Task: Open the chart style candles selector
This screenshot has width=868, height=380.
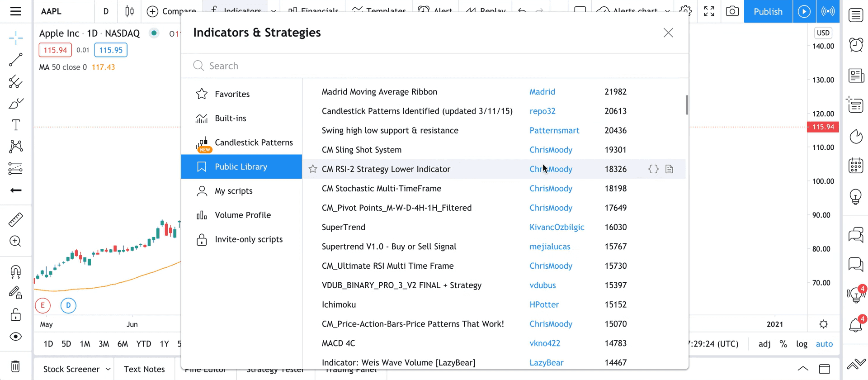Action: point(130,11)
